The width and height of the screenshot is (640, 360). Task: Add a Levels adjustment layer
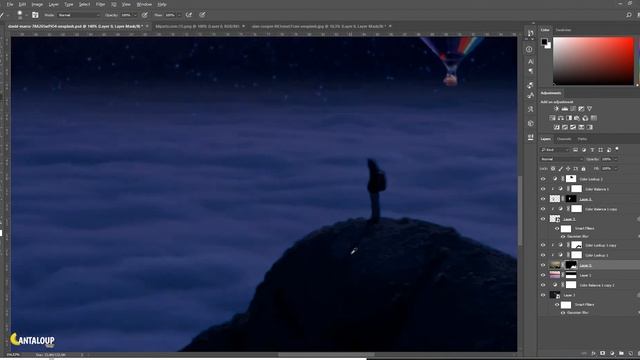(x=564, y=109)
